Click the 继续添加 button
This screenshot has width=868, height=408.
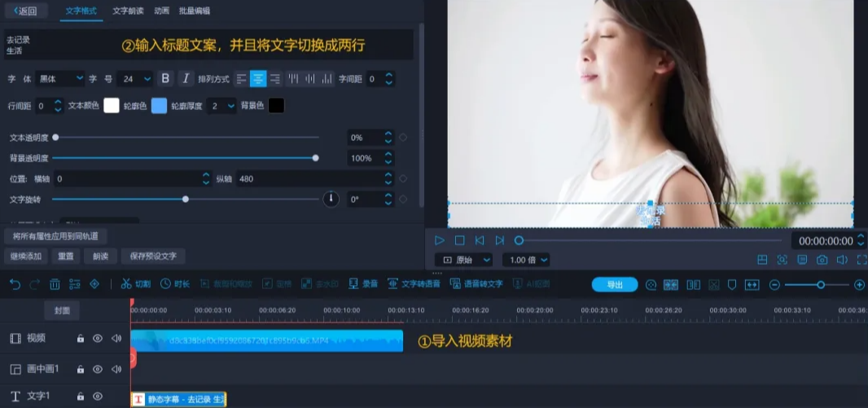click(x=25, y=257)
